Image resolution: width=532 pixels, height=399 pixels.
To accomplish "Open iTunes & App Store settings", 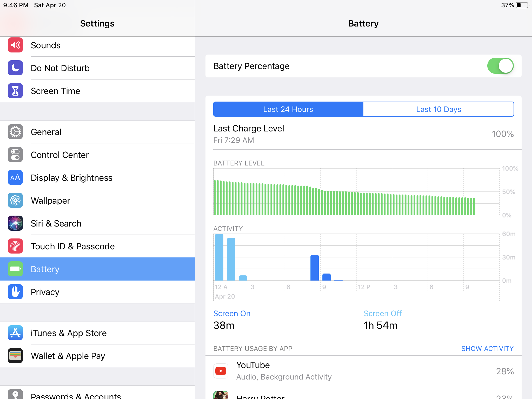I will pos(97,333).
